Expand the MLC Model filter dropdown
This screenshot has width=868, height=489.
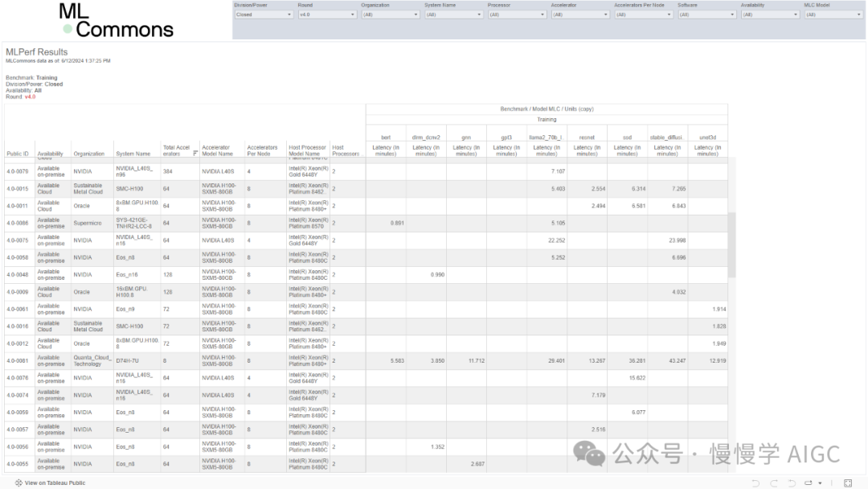(833, 15)
